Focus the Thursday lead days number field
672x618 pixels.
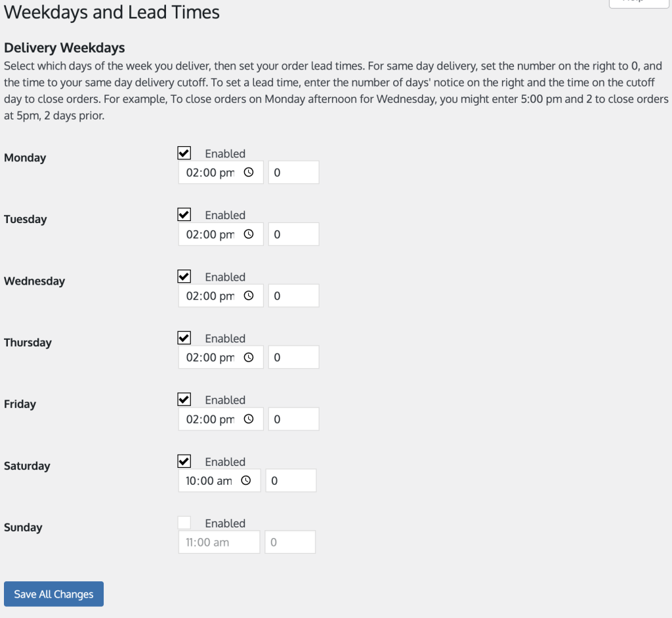coord(293,358)
